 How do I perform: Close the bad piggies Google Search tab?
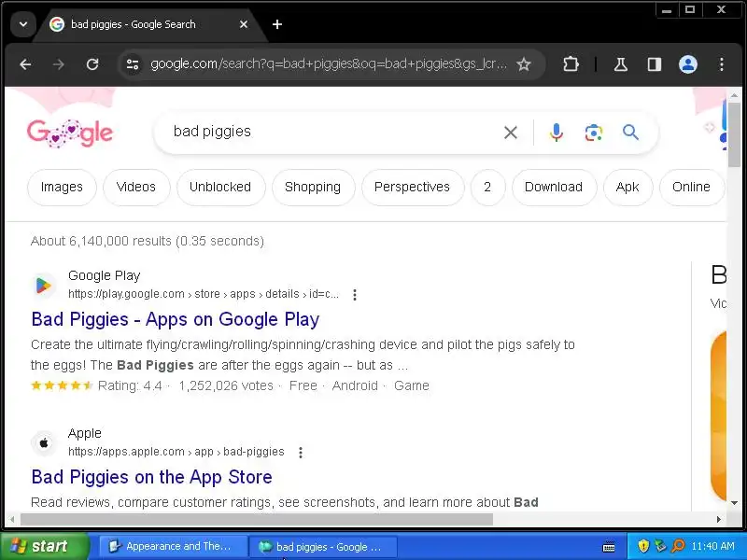(244, 24)
